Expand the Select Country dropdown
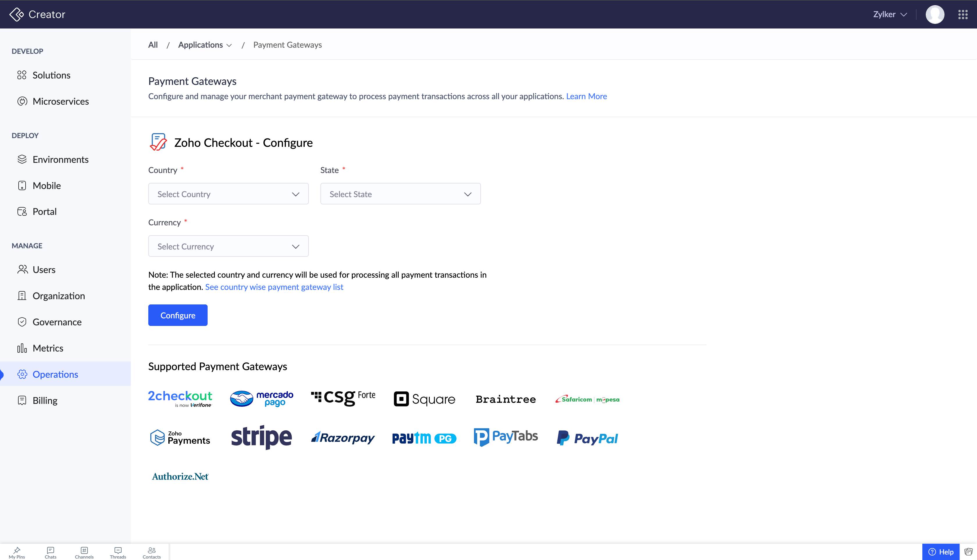Image resolution: width=977 pixels, height=560 pixels. tap(228, 194)
